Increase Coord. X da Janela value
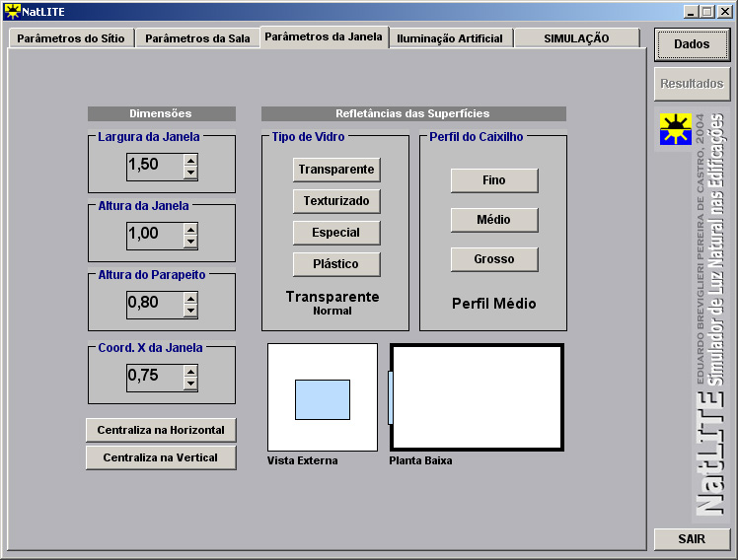Screen dimensions: 738x560 [190, 370]
